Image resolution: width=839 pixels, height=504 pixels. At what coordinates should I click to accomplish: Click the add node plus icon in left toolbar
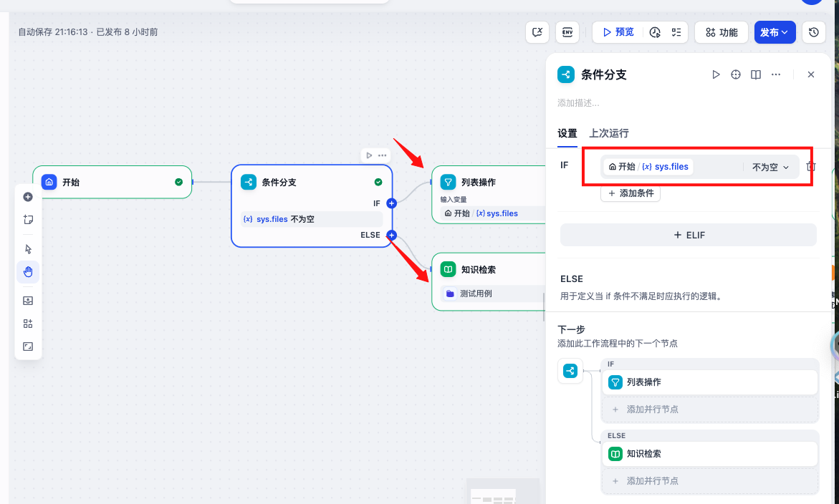point(28,197)
